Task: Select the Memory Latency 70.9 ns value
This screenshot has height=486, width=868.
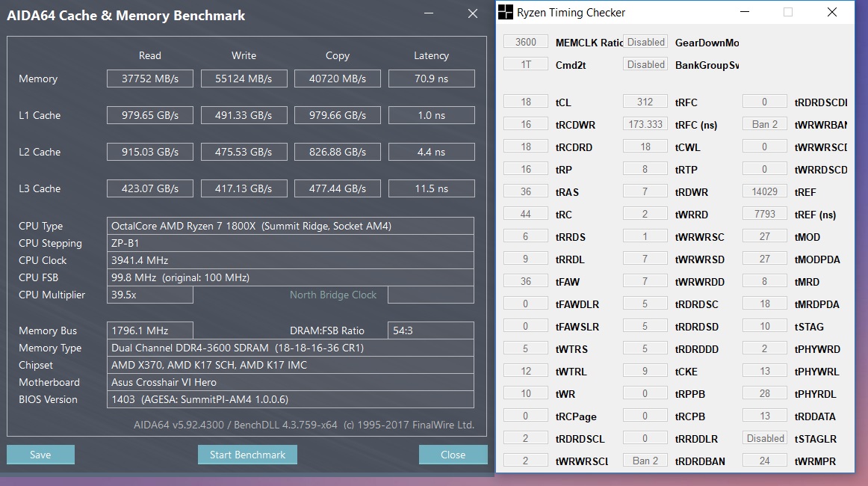Action: coord(431,79)
